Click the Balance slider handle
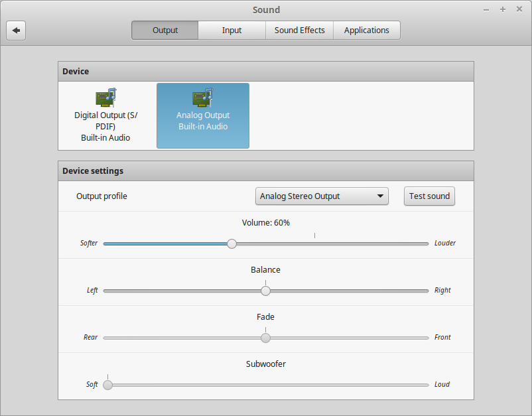This screenshot has width=532, height=416. (265, 291)
